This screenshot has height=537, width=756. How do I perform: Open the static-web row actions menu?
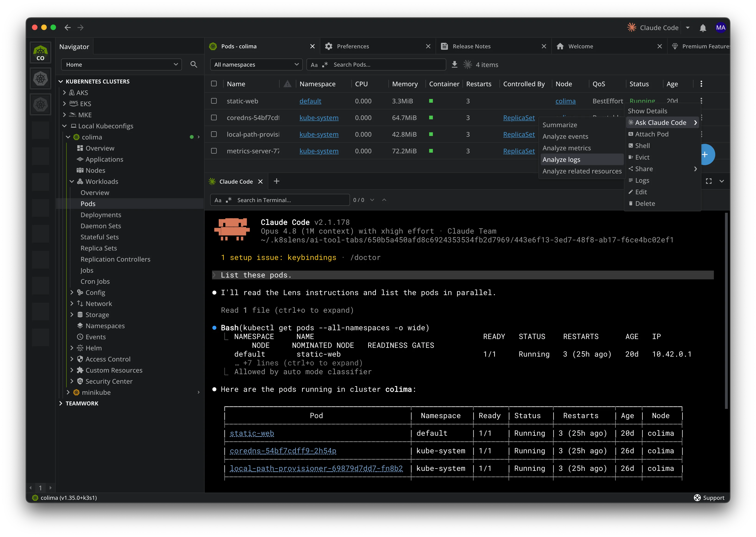pyautogui.click(x=701, y=101)
